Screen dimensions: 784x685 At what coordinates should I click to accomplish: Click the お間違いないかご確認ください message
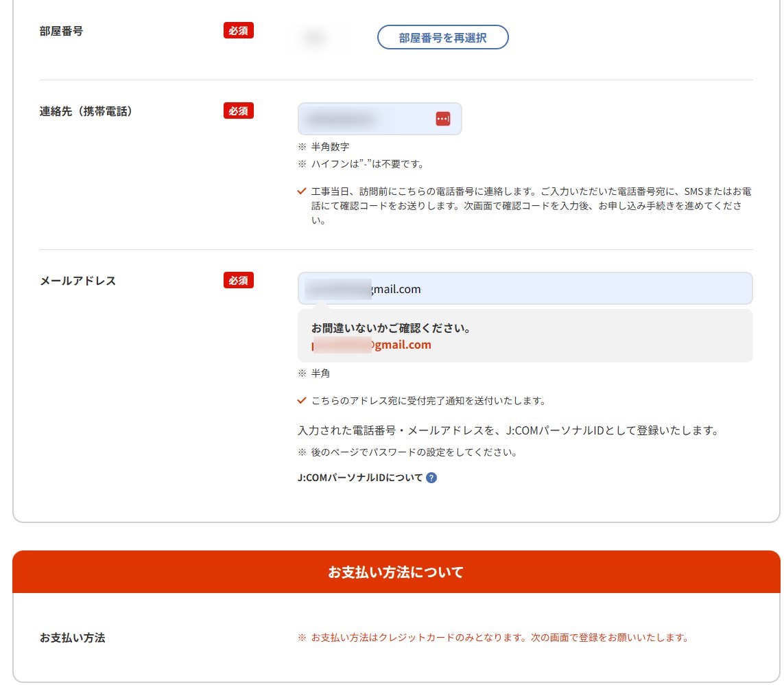click(390, 328)
